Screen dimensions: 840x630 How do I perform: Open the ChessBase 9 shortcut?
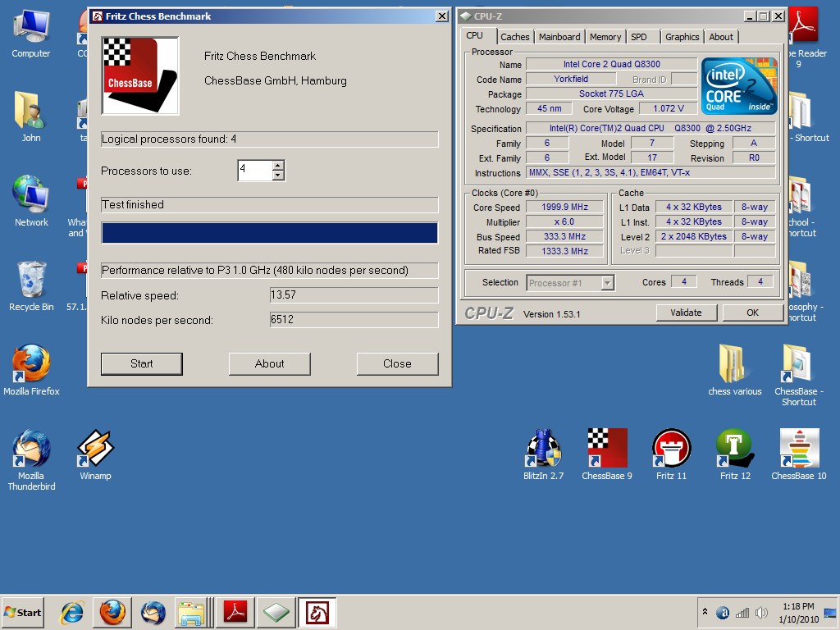point(607,454)
